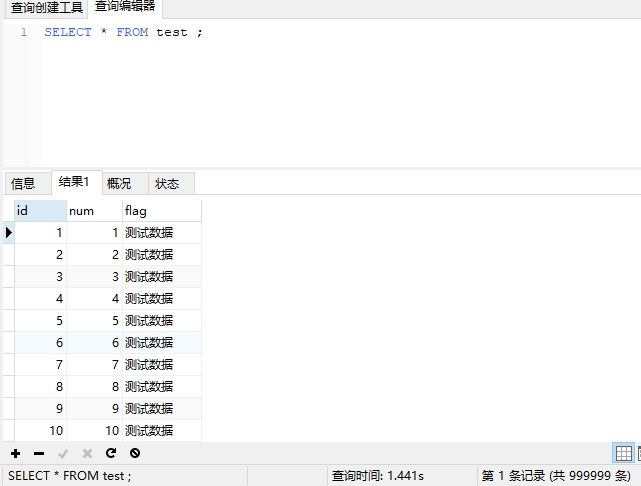The width and height of the screenshot is (641, 486).
Task: Delete record with the minus icon
Action: (x=39, y=453)
